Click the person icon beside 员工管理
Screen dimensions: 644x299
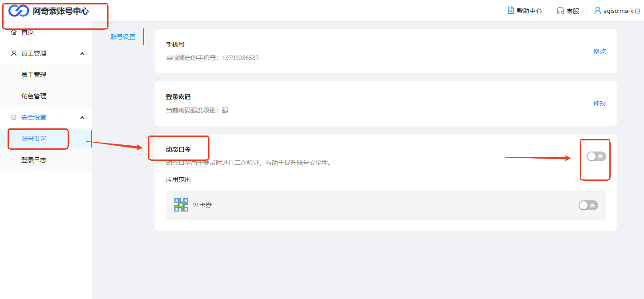14,53
